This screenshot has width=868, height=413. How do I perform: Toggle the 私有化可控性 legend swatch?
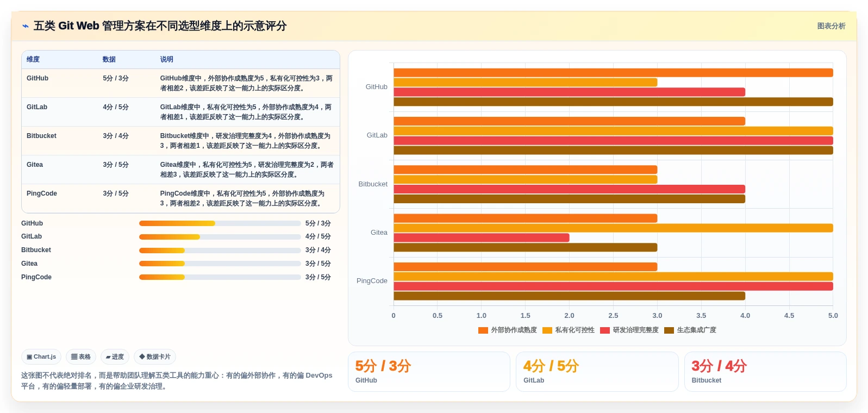pyautogui.click(x=547, y=330)
